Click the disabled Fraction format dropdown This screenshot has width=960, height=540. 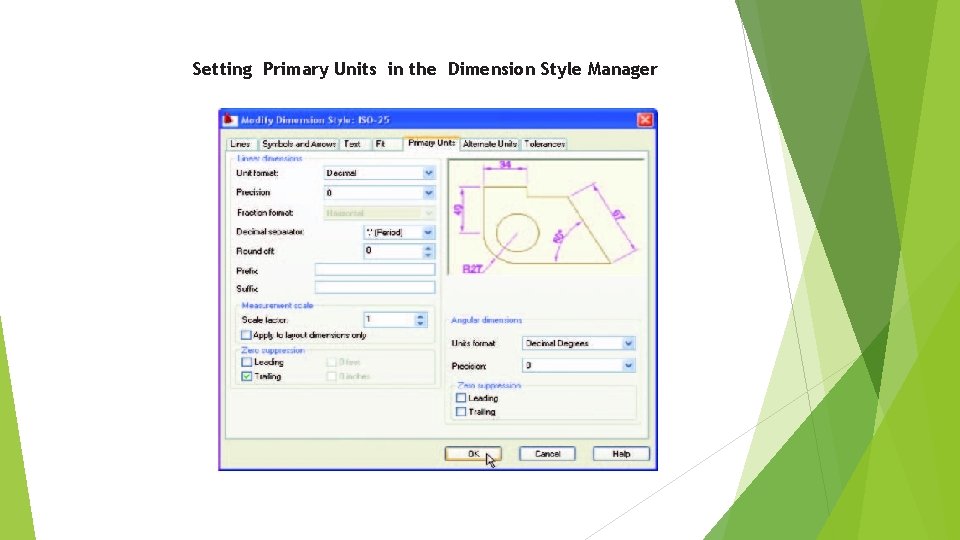point(379,213)
